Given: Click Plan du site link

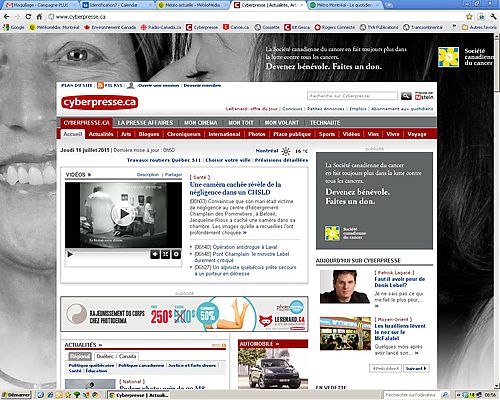Looking at the screenshot, I should point(77,86).
